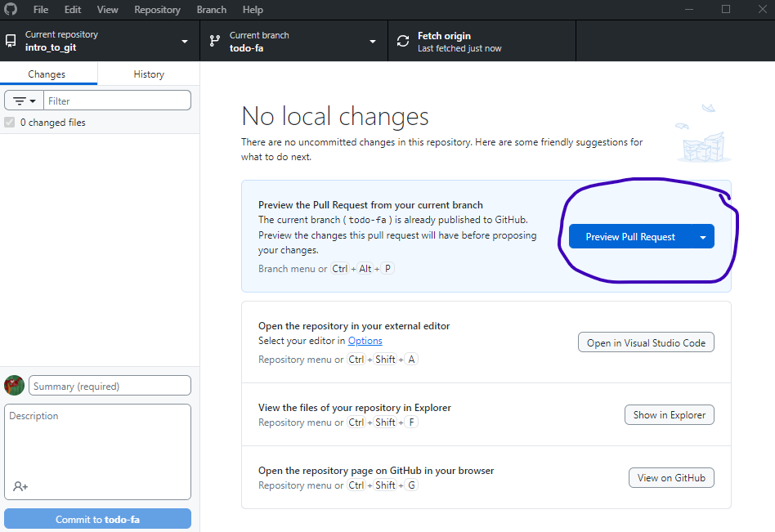Click Open in Visual Studio Code button

pyautogui.click(x=646, y=342)
